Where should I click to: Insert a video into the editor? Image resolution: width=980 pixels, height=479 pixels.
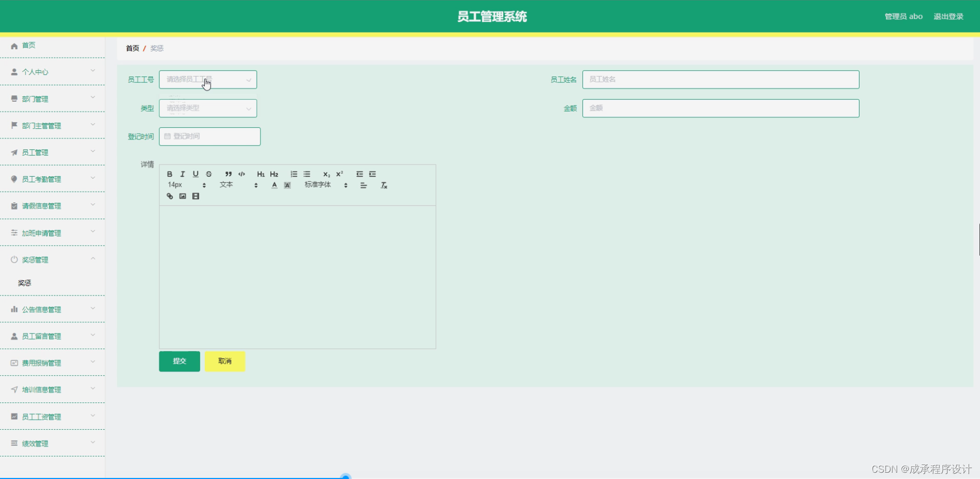coord(195,196)
